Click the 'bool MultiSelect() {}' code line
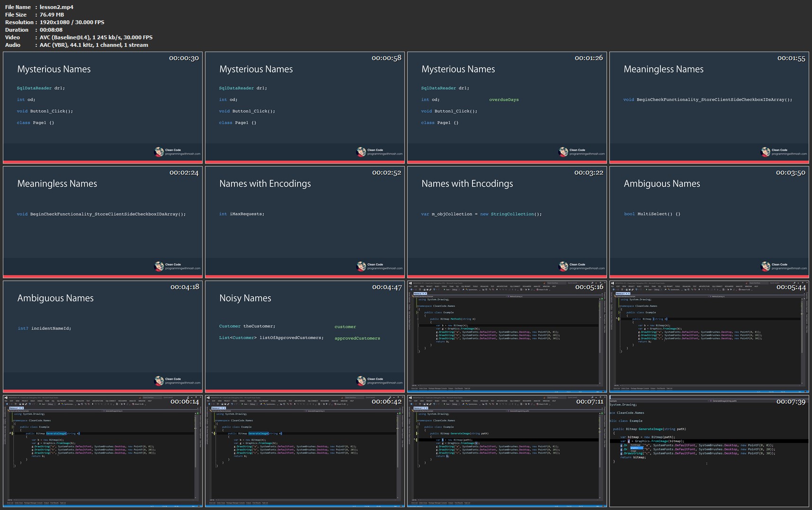 point(652,214)
